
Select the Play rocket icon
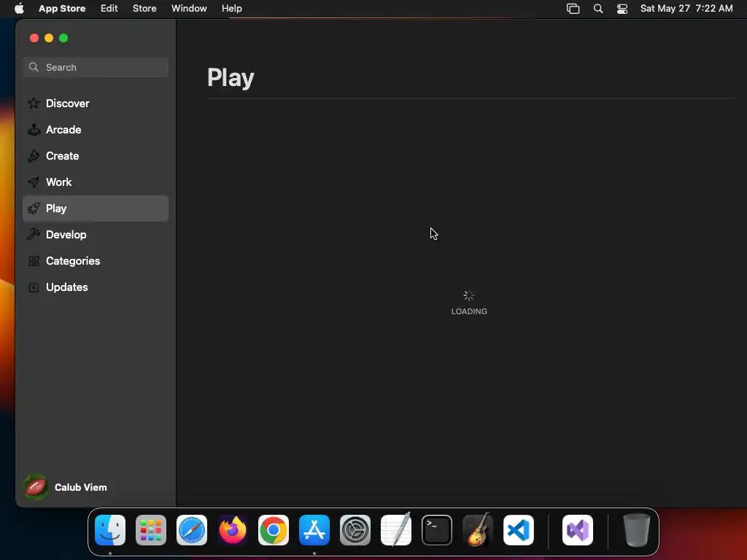coord(34,208)
